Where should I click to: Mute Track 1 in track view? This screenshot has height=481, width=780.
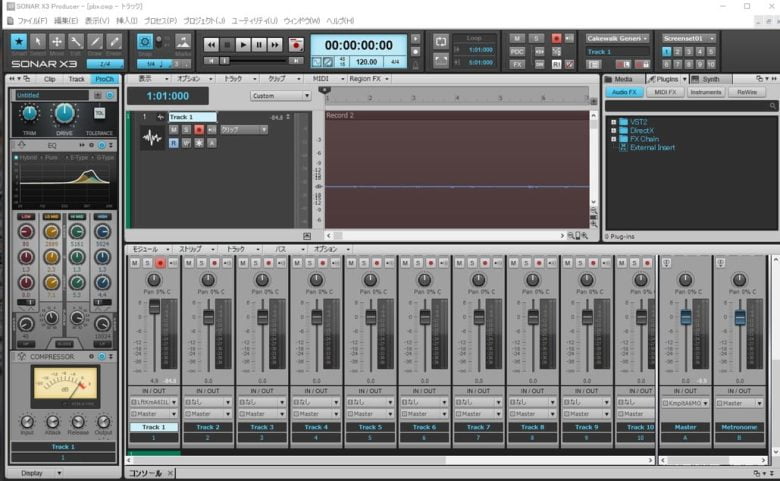coord(174,129)
